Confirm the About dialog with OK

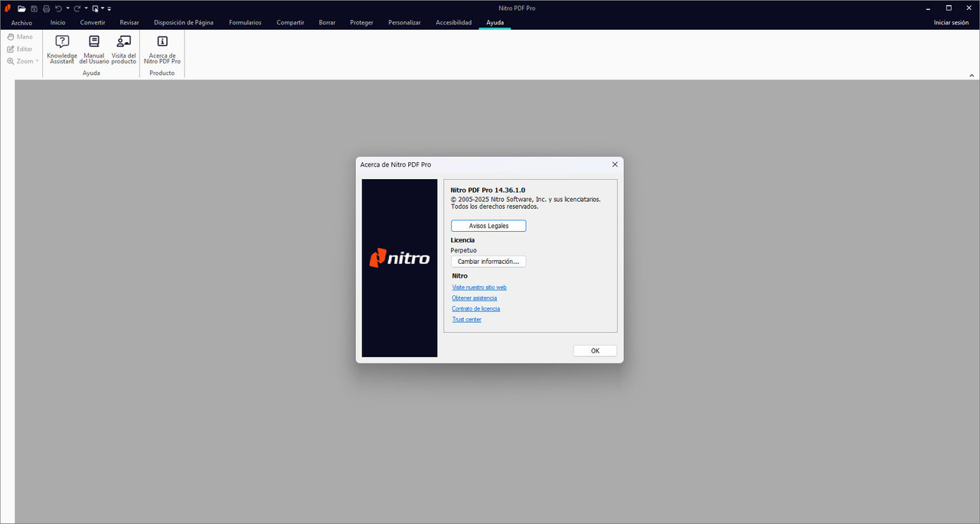click(595, 351)
